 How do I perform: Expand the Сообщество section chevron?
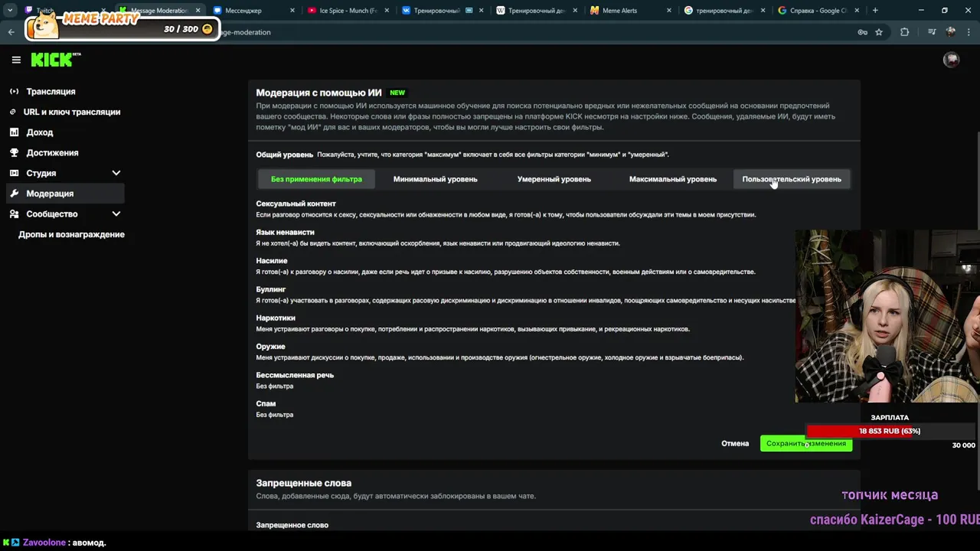click(116, 214)
